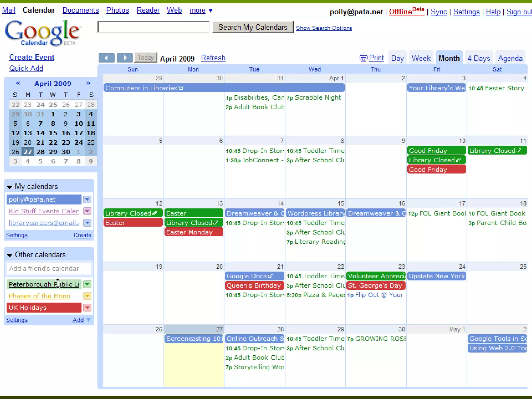The width and height of the screenshot is (532, 399).
Task: Switch to the Week view tab
Action: (421, 58)
